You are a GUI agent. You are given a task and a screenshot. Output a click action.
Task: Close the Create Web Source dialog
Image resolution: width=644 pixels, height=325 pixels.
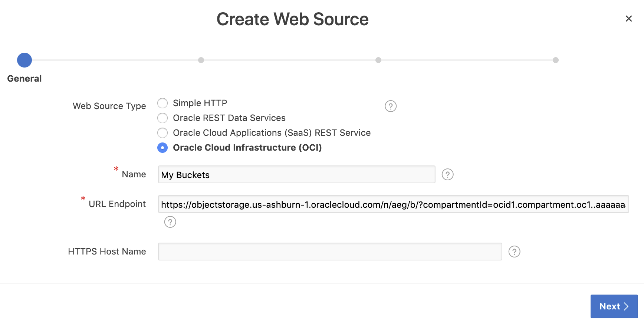coord(628,19)
